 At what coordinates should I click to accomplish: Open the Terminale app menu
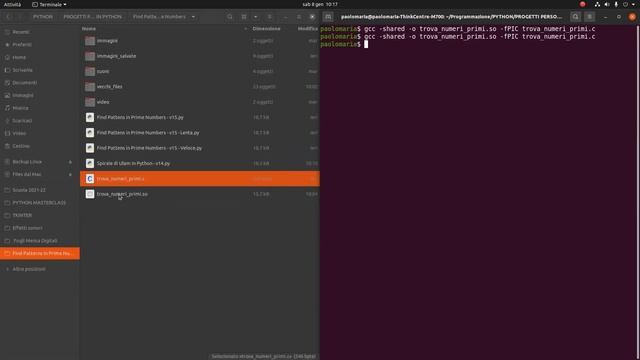(49, 4)
